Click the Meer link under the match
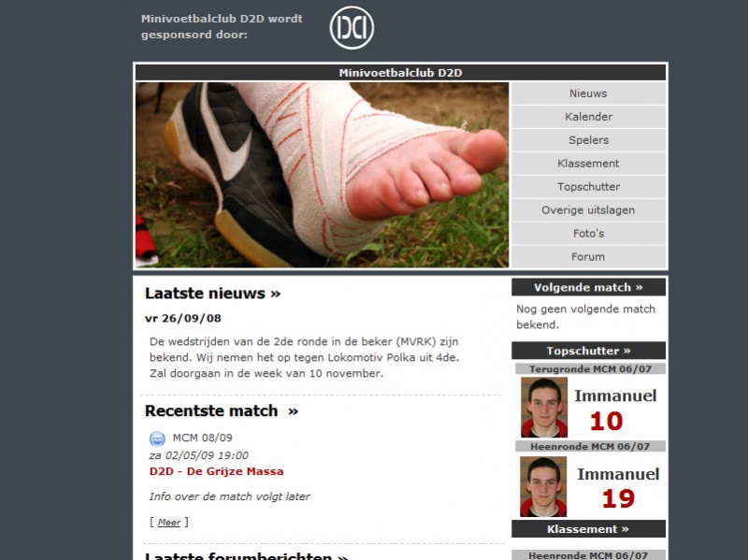This screenshot has height=560, width=748. click(x=169, y=523)
